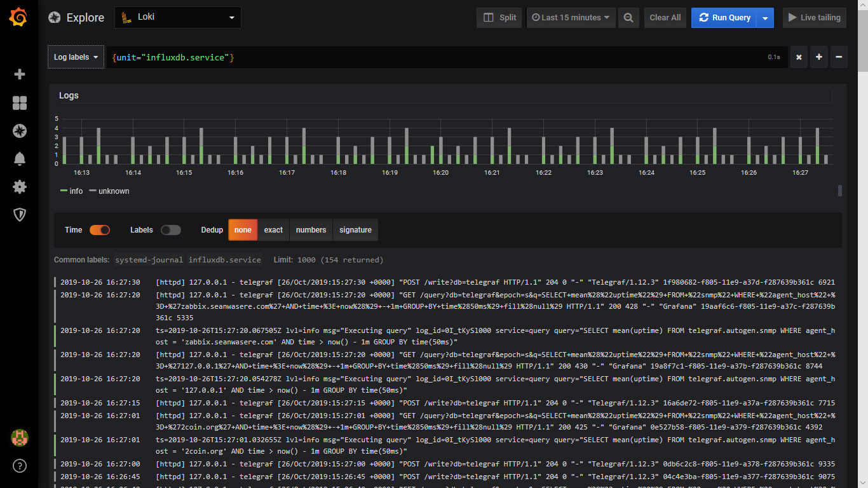
Task: Select dedup option numbers
Action: [x=311, y=230]
